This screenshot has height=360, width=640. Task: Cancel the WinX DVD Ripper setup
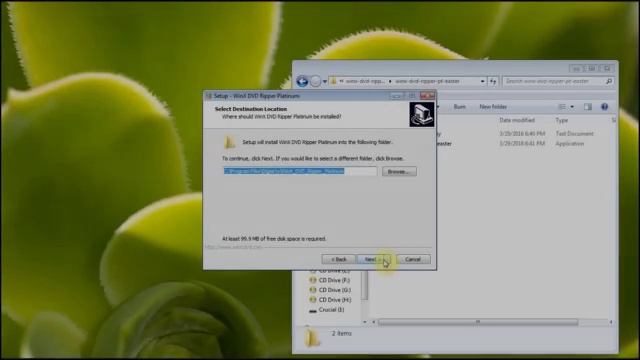(413, 259)
